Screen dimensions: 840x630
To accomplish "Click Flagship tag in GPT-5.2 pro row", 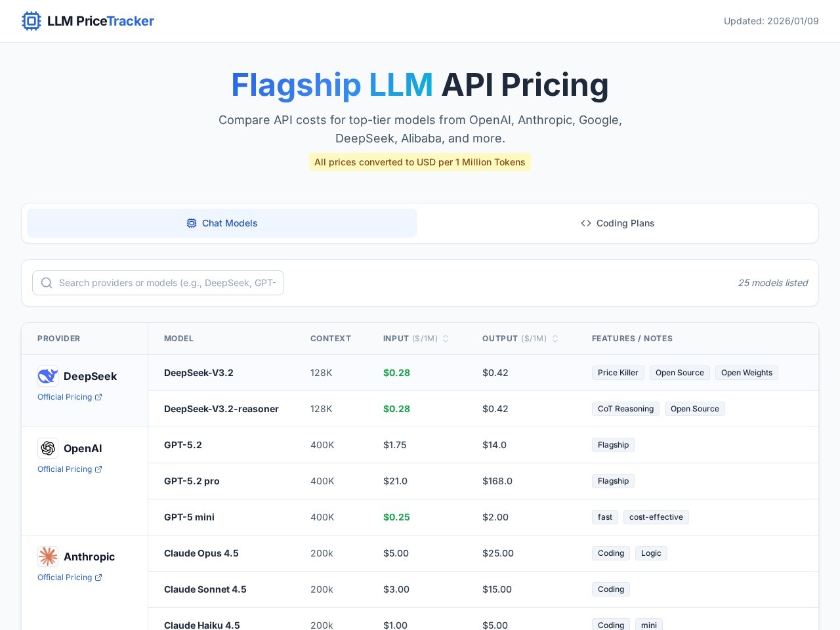I will [613, 481].
